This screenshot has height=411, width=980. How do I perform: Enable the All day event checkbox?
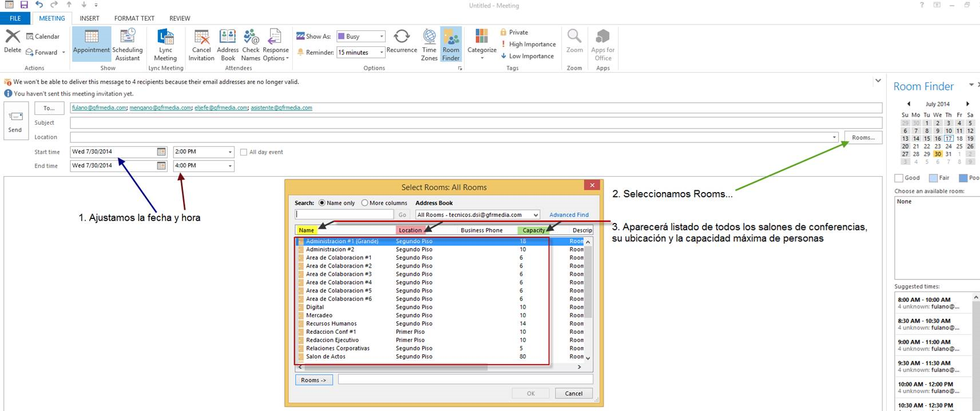[244, 152]
